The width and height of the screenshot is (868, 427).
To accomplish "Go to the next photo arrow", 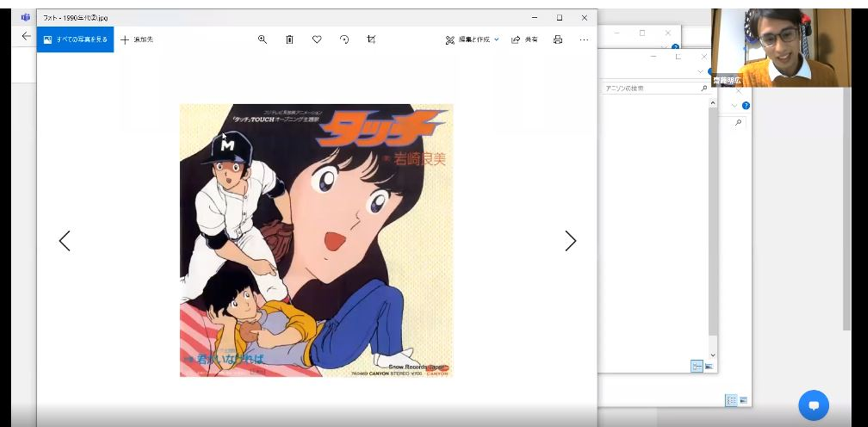I will [570, 241].
